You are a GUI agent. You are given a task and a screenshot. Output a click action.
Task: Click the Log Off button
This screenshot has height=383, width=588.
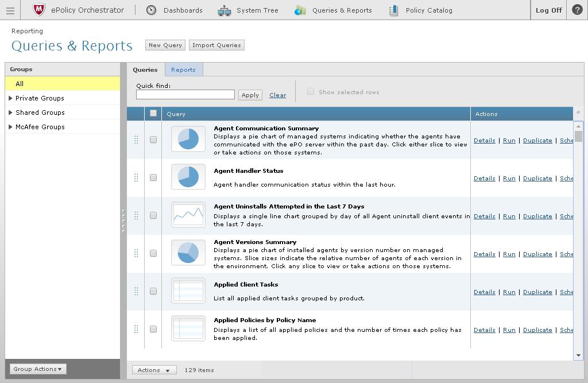tap(548, 10)
